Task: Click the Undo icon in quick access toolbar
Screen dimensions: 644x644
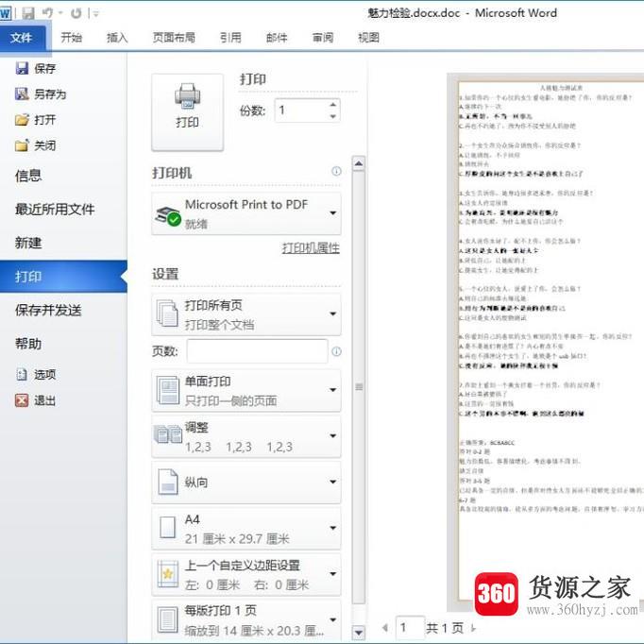Action: [47, 13]
